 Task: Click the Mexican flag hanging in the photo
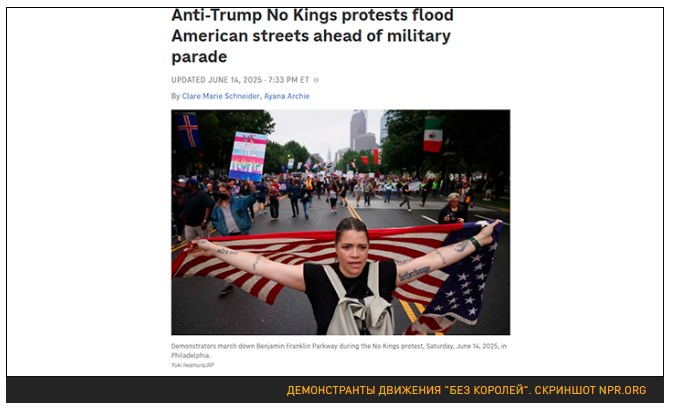(433, 135)
